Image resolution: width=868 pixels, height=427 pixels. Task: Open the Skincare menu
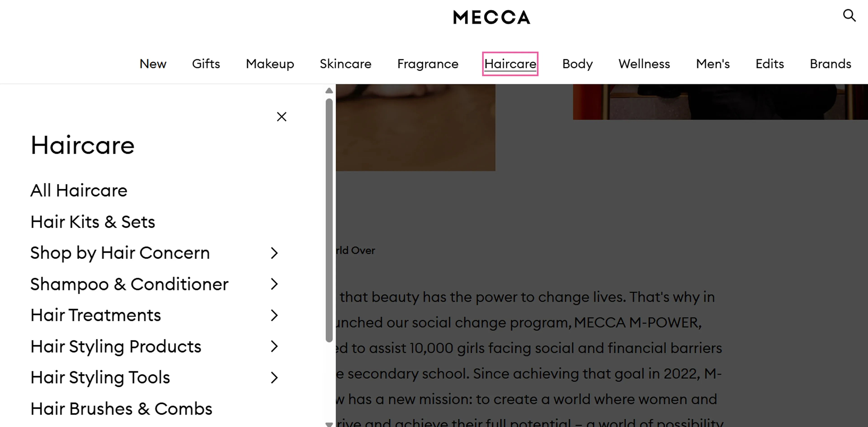coord(345,64)
